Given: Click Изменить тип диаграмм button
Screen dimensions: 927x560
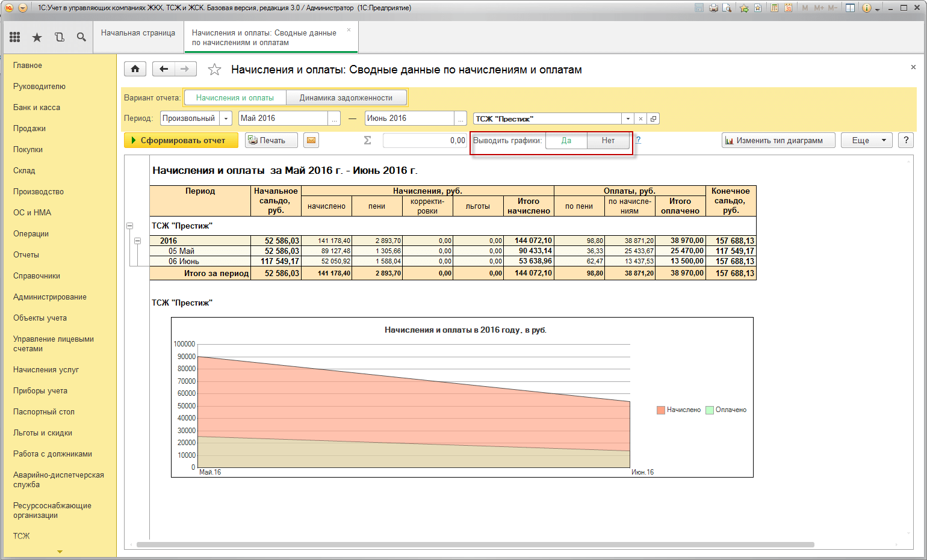Looking at the screenshot, I should [x=778, y=140].
